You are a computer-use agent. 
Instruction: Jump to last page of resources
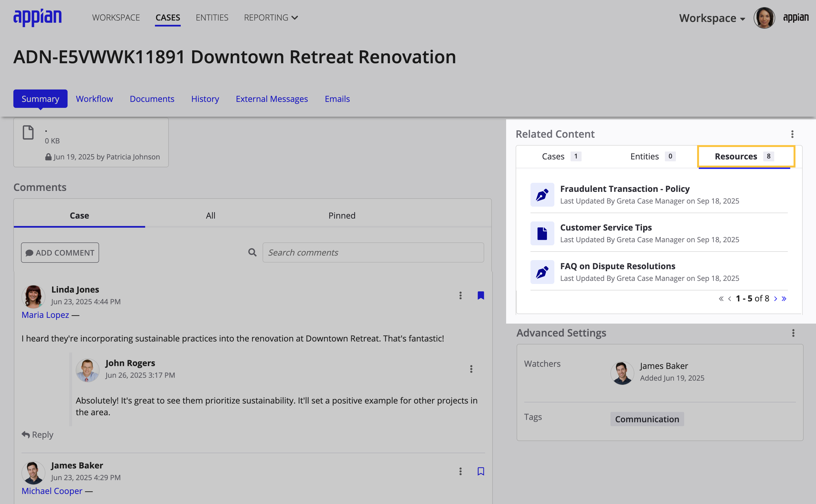(784, 299)
